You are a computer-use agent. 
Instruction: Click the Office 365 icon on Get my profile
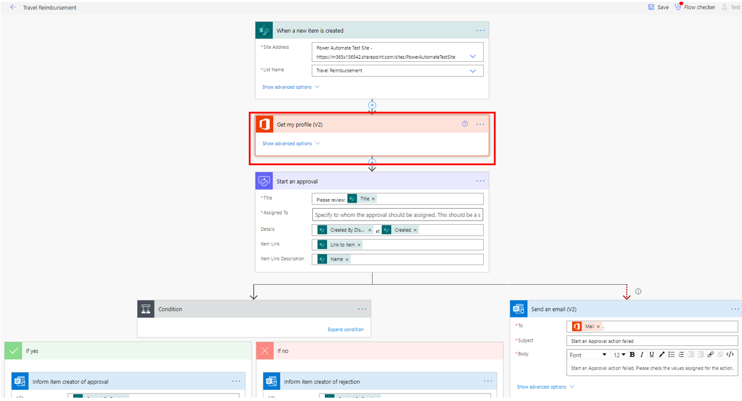point(264,125)
